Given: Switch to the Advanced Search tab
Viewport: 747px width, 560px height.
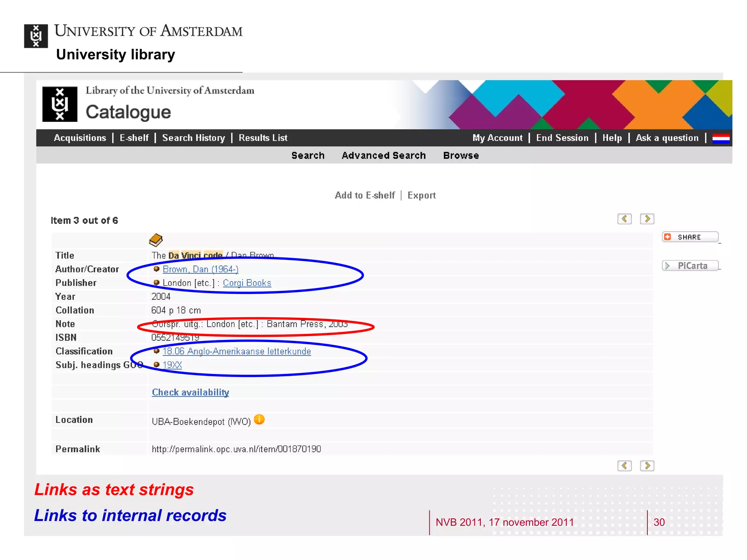Looking at the screenshot, I should click(x=384, y=156).
